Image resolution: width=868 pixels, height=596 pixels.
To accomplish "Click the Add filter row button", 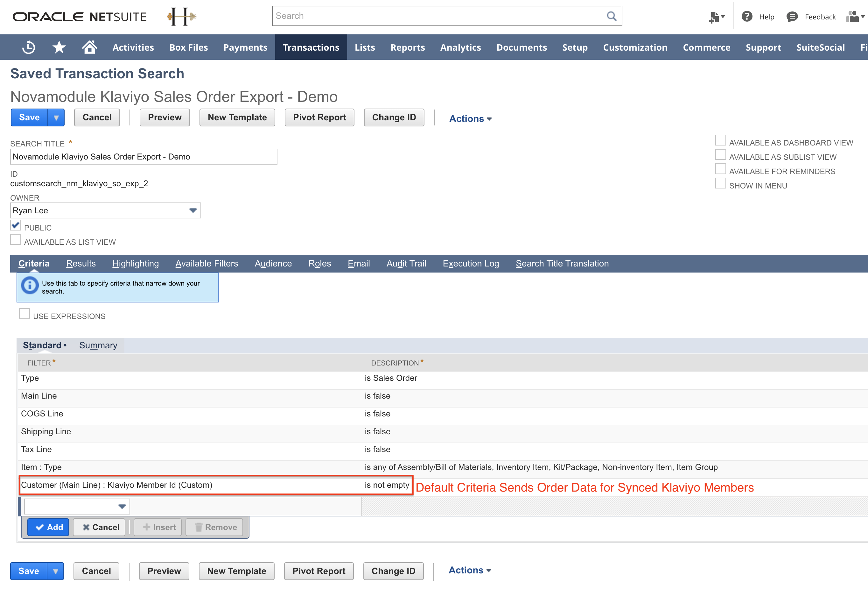I will point(48,528).
